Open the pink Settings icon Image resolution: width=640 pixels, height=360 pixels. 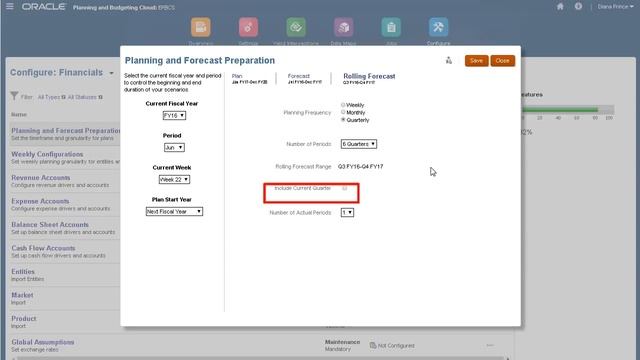(x=248, y=27)
